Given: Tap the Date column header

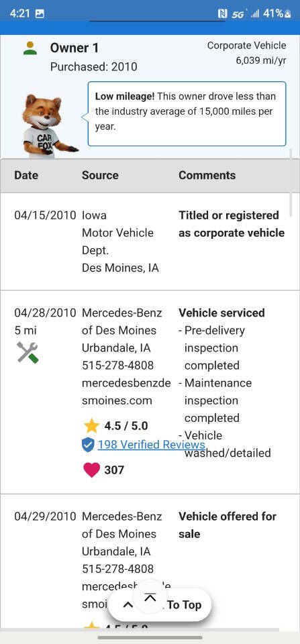Looking at the screenshot, I should click(25, 175).
